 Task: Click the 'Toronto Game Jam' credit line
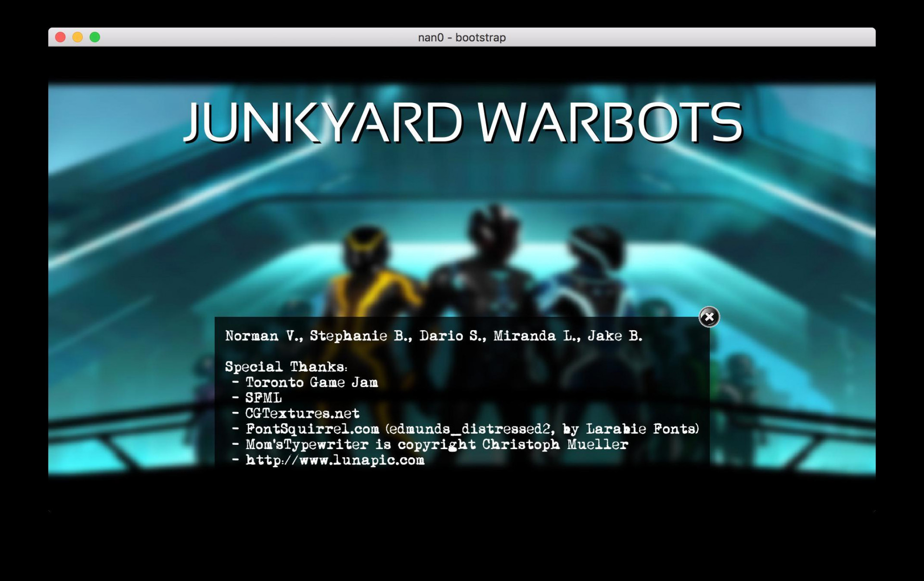(x=305, y=383)
